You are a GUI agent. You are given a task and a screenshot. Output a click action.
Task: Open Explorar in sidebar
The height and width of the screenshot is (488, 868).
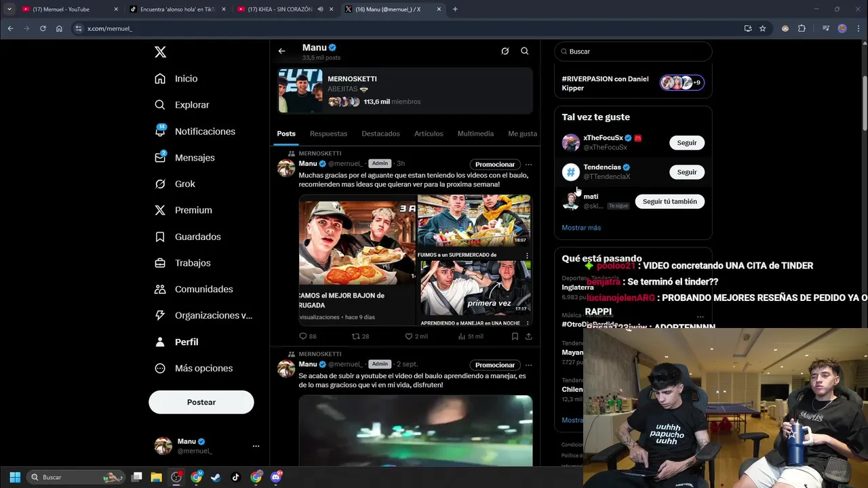pyautogui.click(x=182, y=105)
